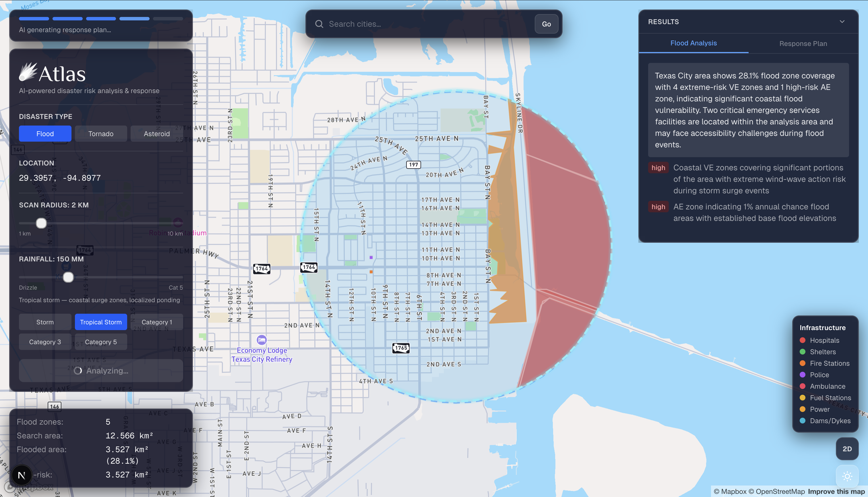Select the Tornado disaster type
Image resolution: width=868 pixels, height=497 pixels.
101,134
